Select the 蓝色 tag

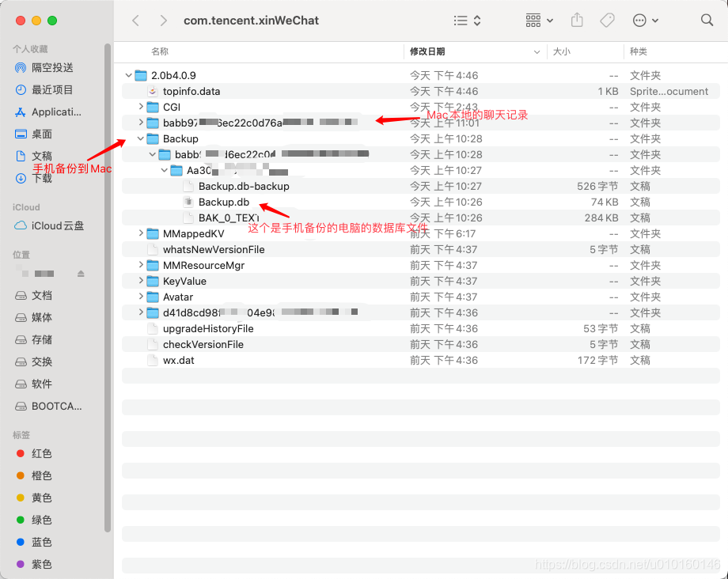[x=33, y=543]
